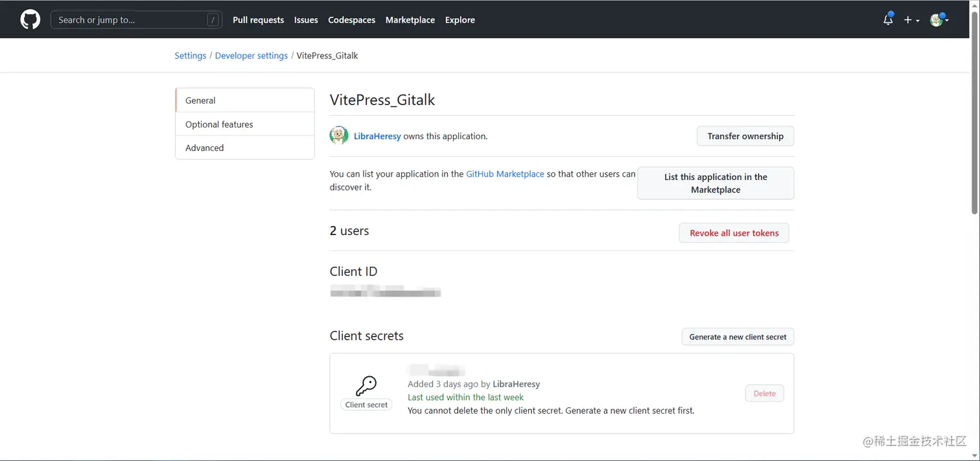Screen dimensions: 980x461
Task: Open Issues in the top navigation
Action: pyautogui.click(x=306, y=20)
